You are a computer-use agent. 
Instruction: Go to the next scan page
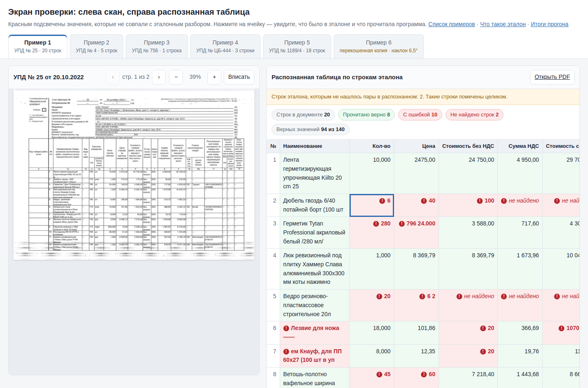tap(159, 77)
